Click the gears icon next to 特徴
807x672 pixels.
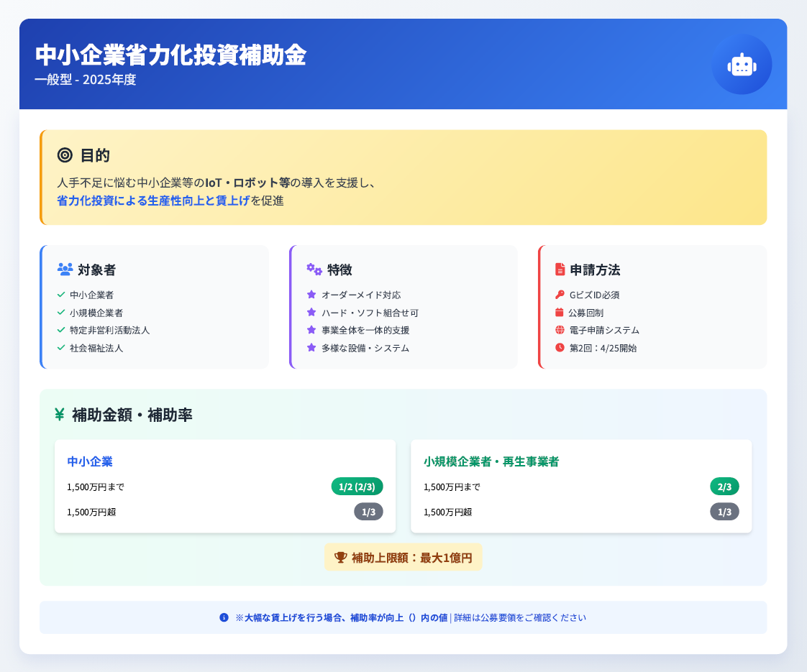pos(314,270)
